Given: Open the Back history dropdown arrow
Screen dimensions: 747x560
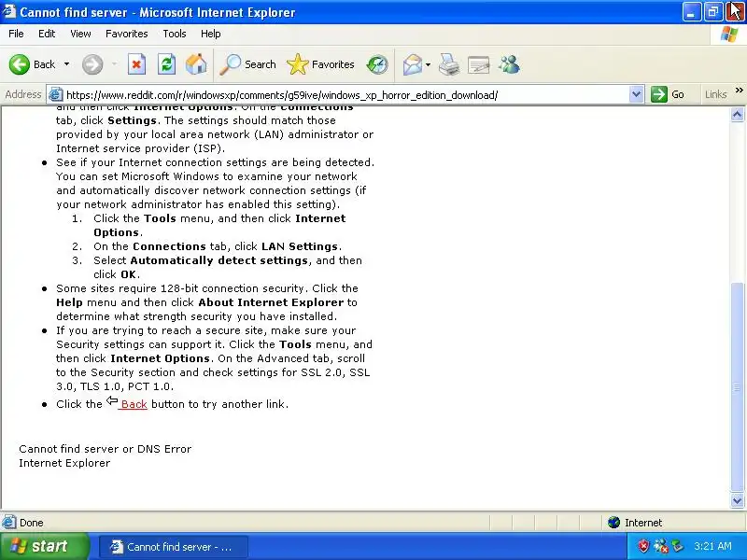Looking at the screenshot, I should [x=66, y=64].
